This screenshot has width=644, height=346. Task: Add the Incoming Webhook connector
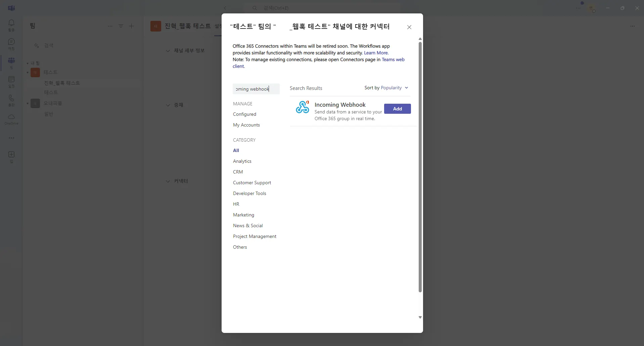point(398,109)
